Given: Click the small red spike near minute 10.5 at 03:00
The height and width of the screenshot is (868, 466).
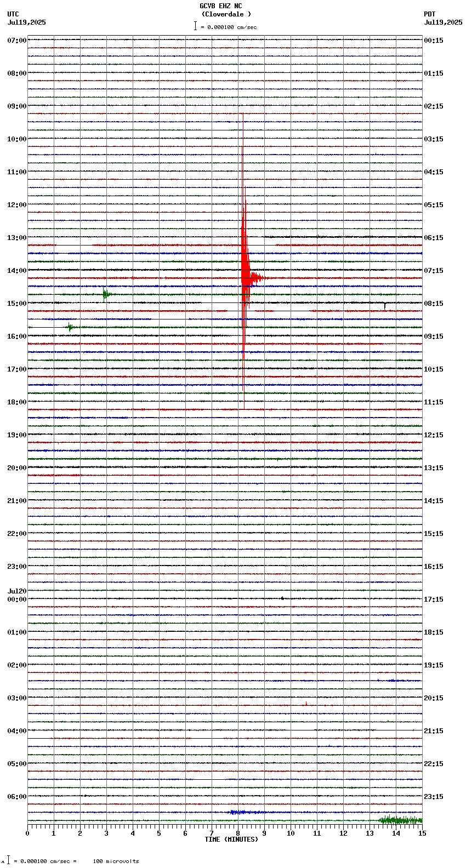Looking at the screenshot, I should pyautogui.click(x=306, y=704).
